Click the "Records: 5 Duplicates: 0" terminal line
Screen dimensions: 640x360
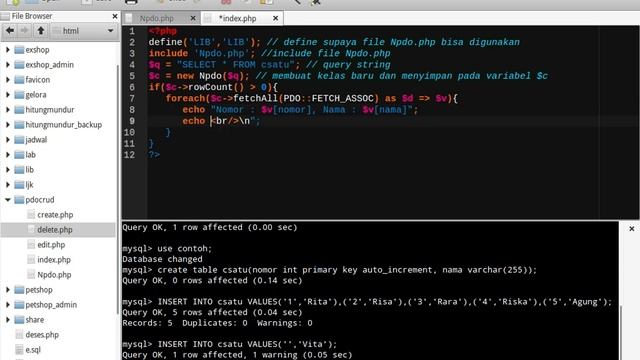(x=218, y=323)
